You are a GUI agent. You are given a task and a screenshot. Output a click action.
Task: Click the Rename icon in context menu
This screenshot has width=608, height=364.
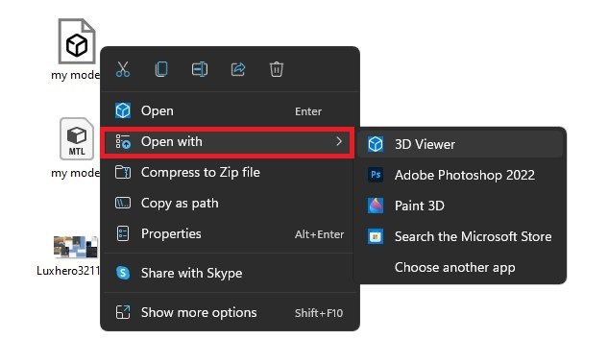[200, 69]
